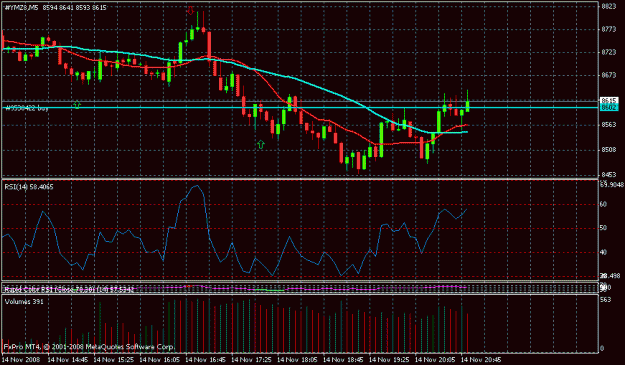Click the RSI level 60 scale label

603,204
